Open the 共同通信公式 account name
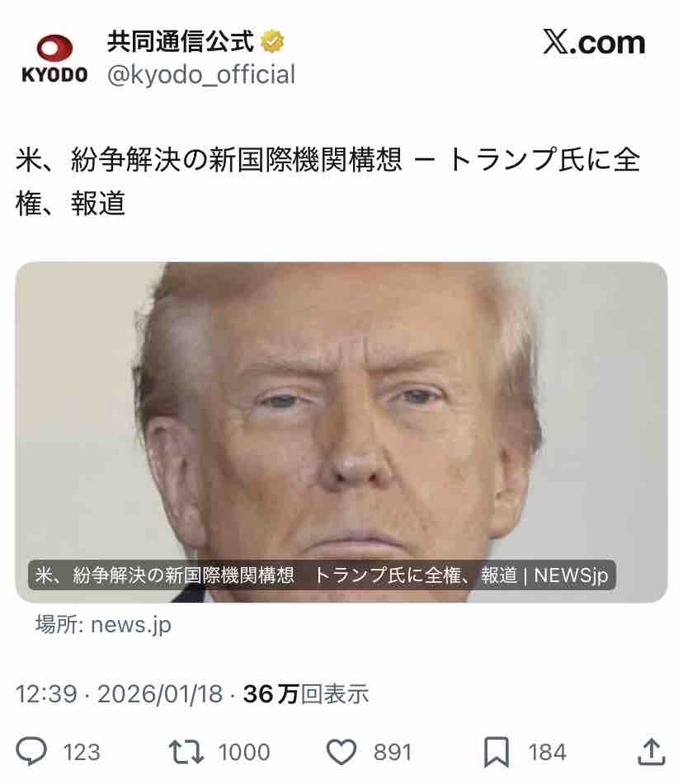 [x=181, y=41]
